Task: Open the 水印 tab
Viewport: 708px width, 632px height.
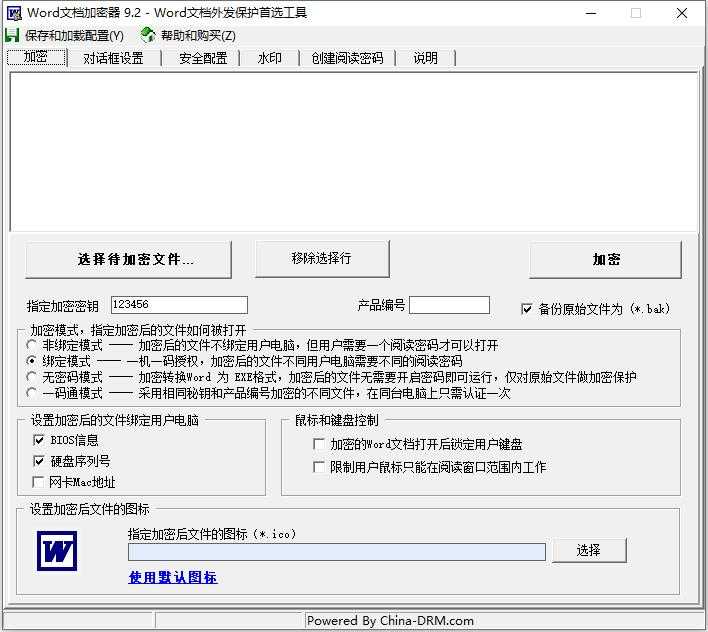Action: [270, 58]
